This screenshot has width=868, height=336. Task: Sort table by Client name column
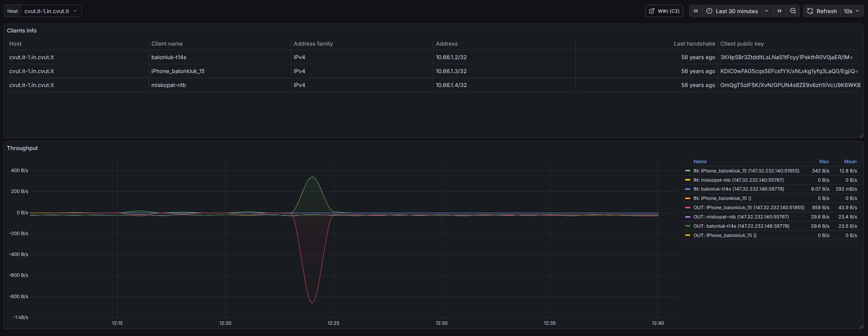[x=167, y=44]
